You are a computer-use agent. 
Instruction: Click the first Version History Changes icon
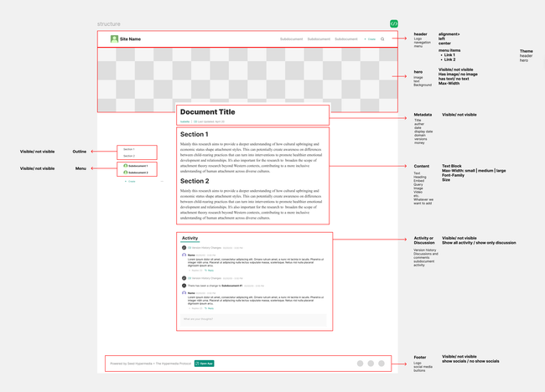(184, 248)
